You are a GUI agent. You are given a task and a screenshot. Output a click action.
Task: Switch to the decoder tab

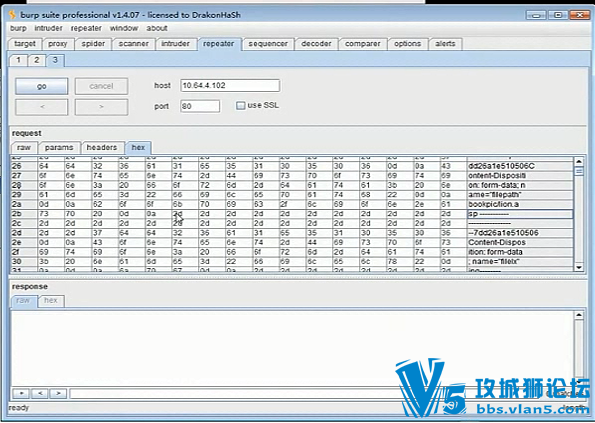[316, 44]
